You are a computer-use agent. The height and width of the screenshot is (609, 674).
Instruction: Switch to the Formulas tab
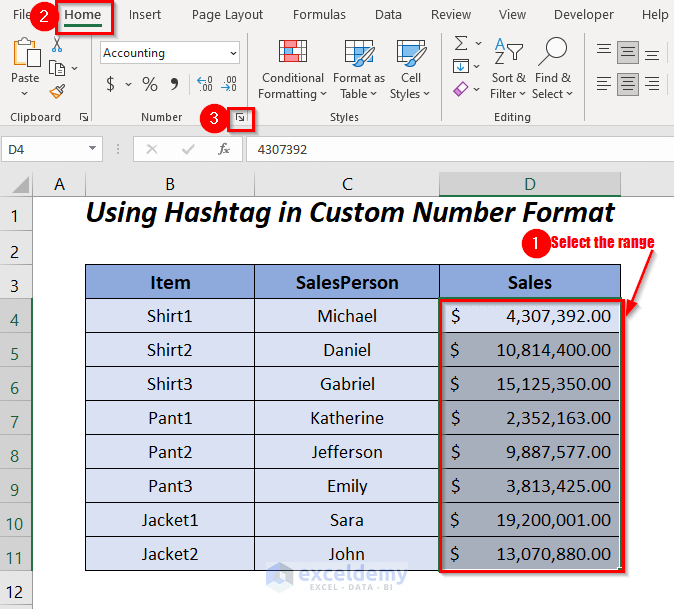tap(319, 15)
